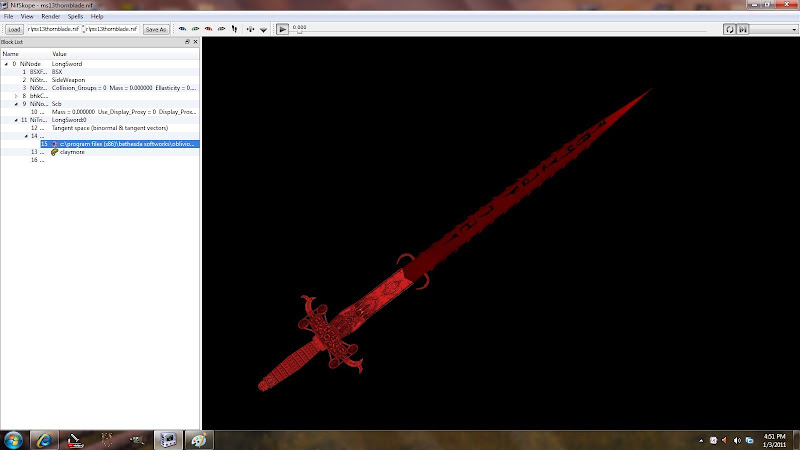800x450 pixels.
Task: Select the claymore material row
Action: [100, 152]
